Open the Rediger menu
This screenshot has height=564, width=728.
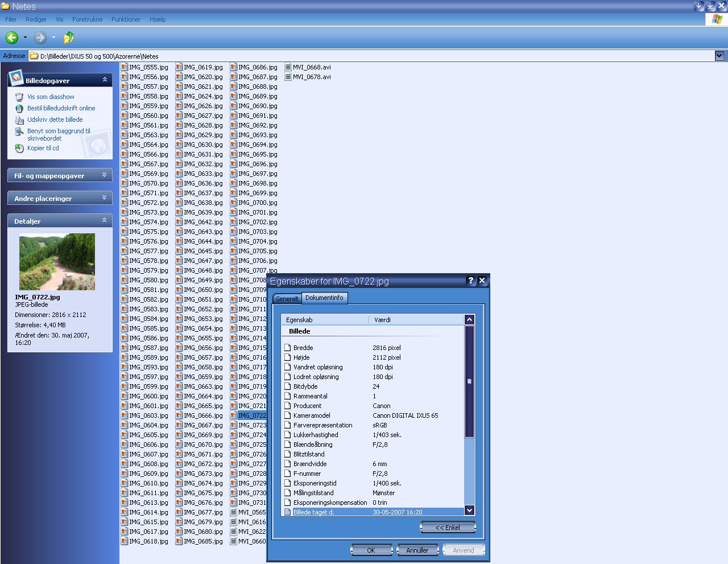(36, 19)
